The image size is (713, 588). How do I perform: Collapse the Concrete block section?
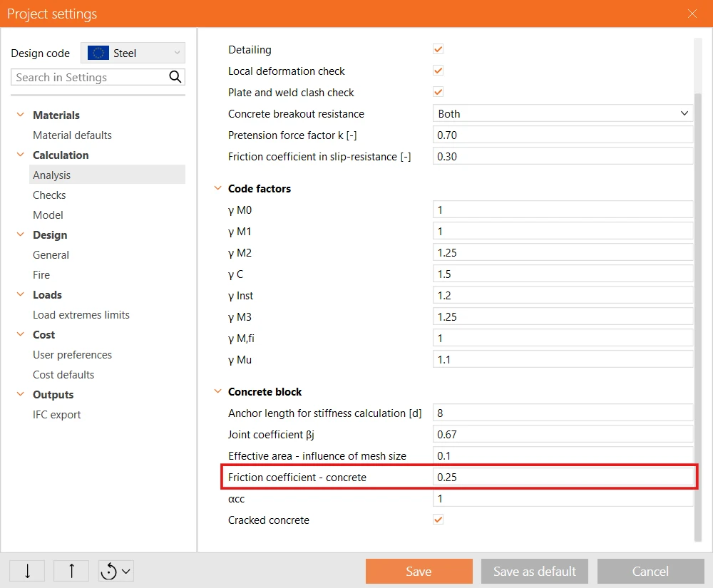tap(217, 391)
